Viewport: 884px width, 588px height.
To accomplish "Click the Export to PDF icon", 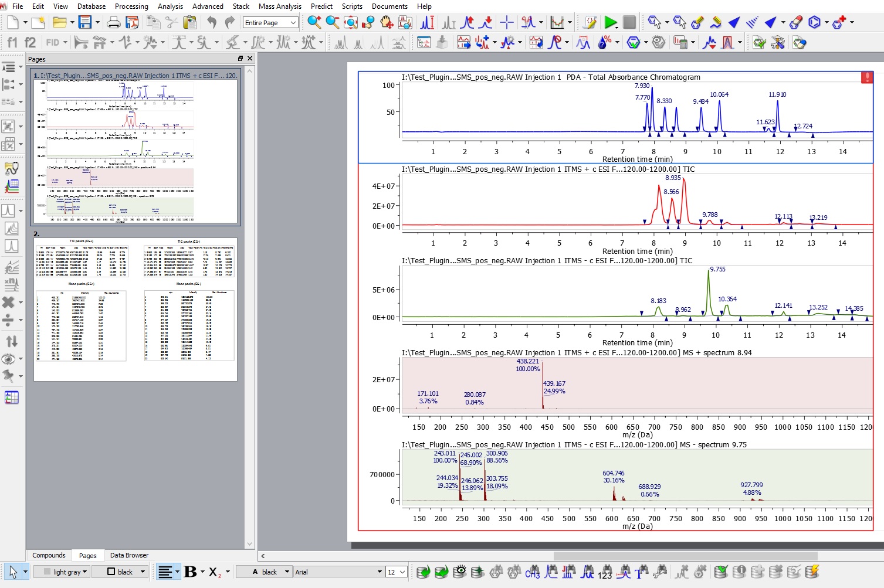I will pos(133,22).
